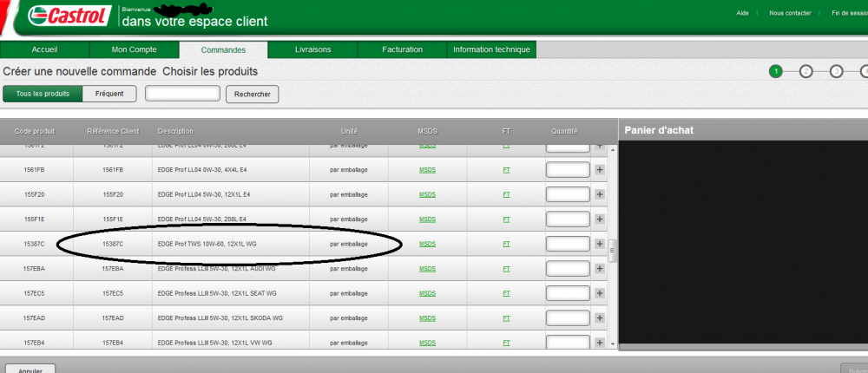Add product 157EC5 with plus icon
Screen dimensions: 868x373
[x=599, y=293]
